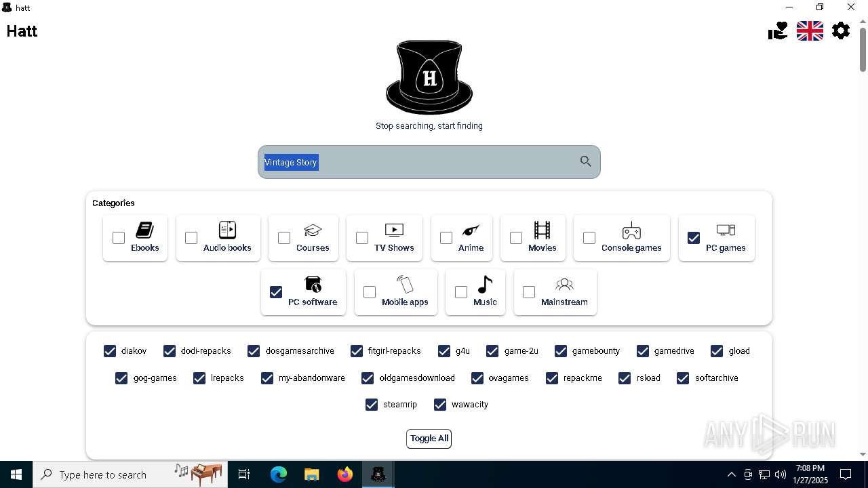Image resolution: width=868 pixels, height=488 pixels.
Task: Uncheck the PC software category checkbox
Action: [276, 292]
